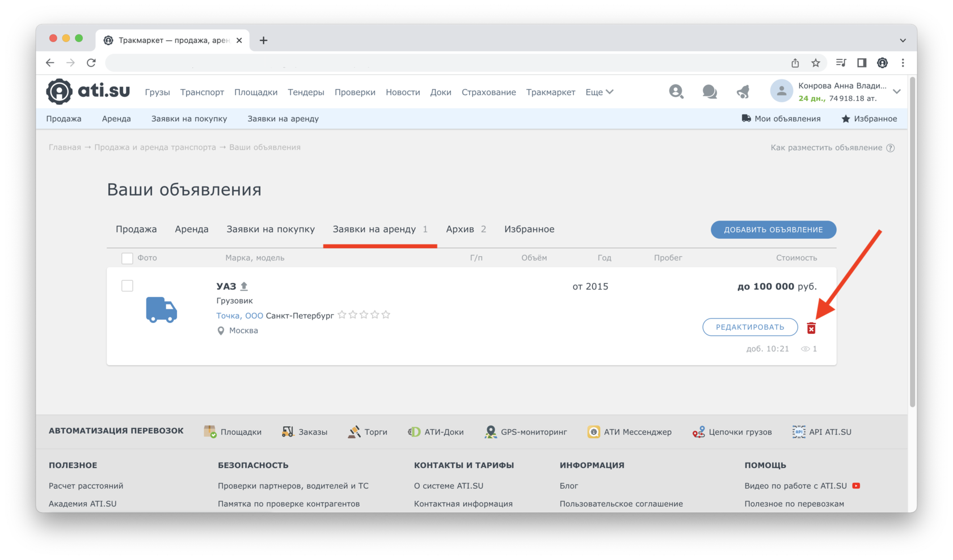This screenshot has height=560, width=953.
Task: Open the Страхование menu
Action: pyautogui.click(x=488, y=92)
